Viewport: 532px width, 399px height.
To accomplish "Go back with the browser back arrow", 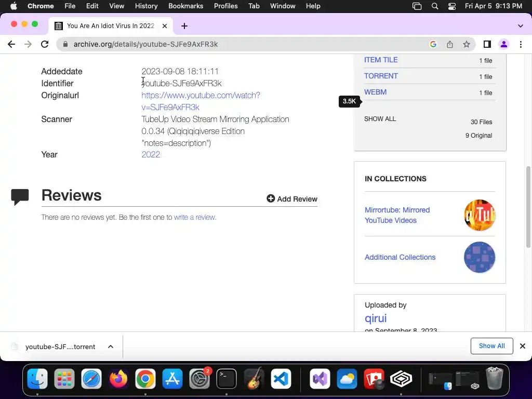I will pos(11,44).
